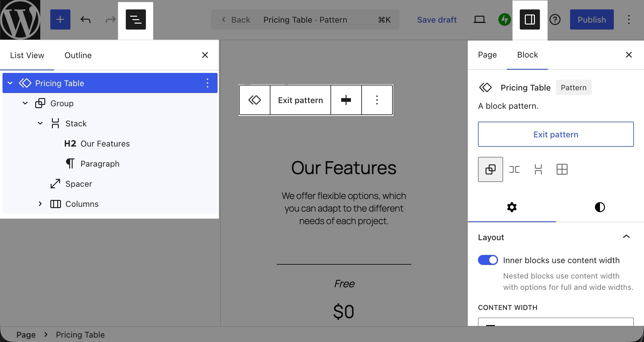Click Pricing Table in the bottom breadcrumb
The height and width of the screenshot is (342, 644).
(80, 334)
